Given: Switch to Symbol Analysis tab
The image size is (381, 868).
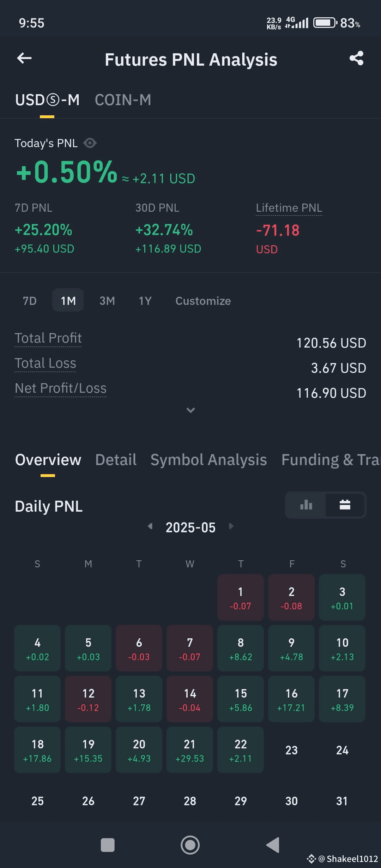Looking at the screenshot, I should click(208, 460).
